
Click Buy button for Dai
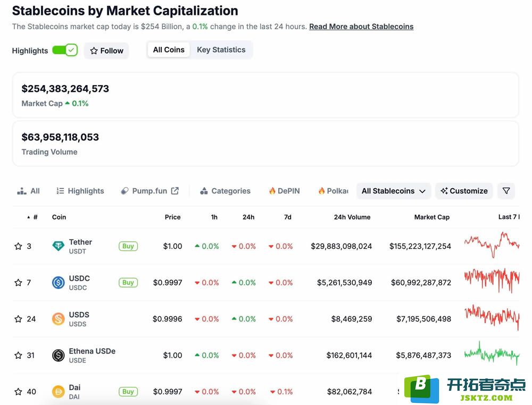[128, 391]
